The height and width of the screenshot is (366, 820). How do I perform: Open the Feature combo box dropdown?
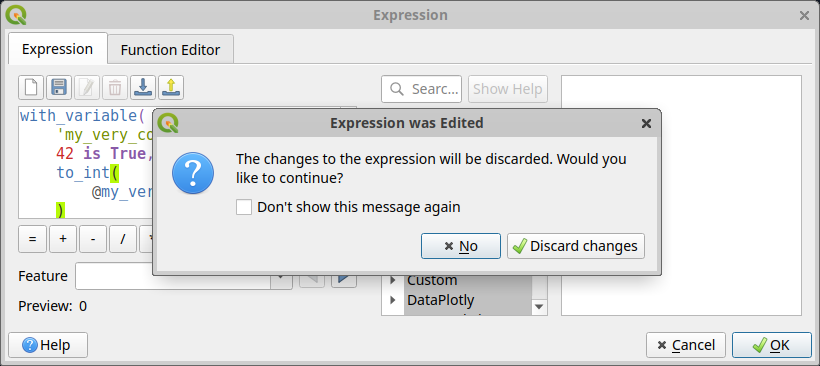[x=281, y=276]
